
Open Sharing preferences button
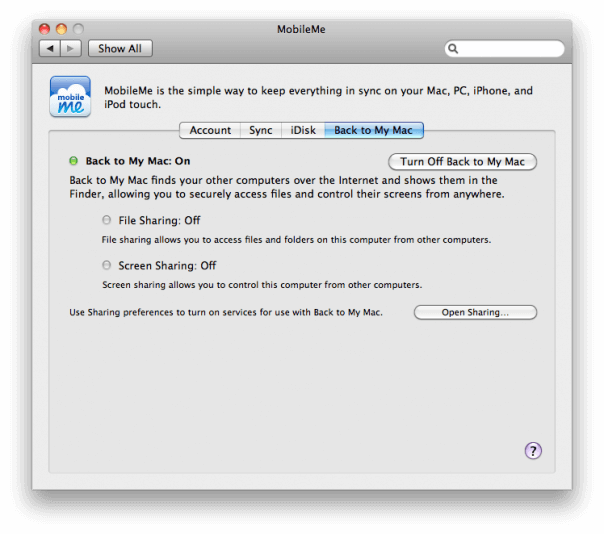475,312
